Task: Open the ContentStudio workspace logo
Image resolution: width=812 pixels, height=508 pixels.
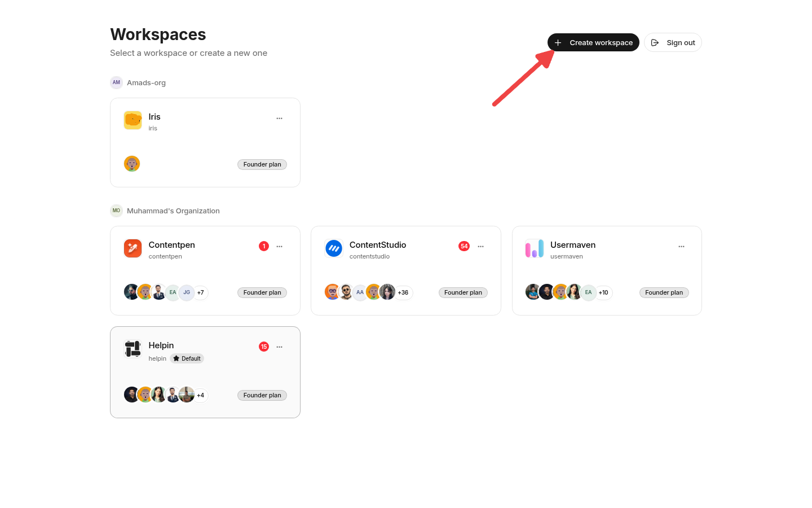Action: (334, 248)
